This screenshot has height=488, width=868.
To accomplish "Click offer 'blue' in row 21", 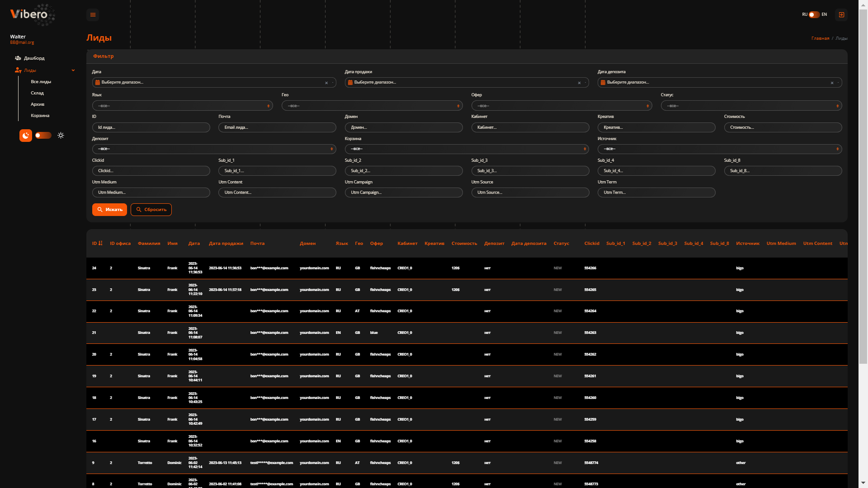I will pyautogui.click(x=374, y=333).
